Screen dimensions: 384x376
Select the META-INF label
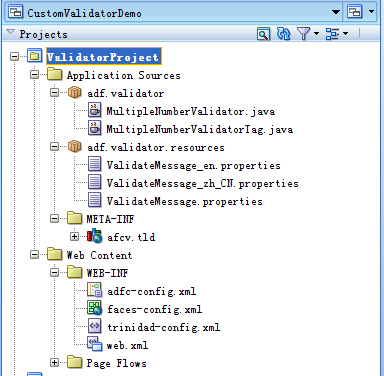110,219
